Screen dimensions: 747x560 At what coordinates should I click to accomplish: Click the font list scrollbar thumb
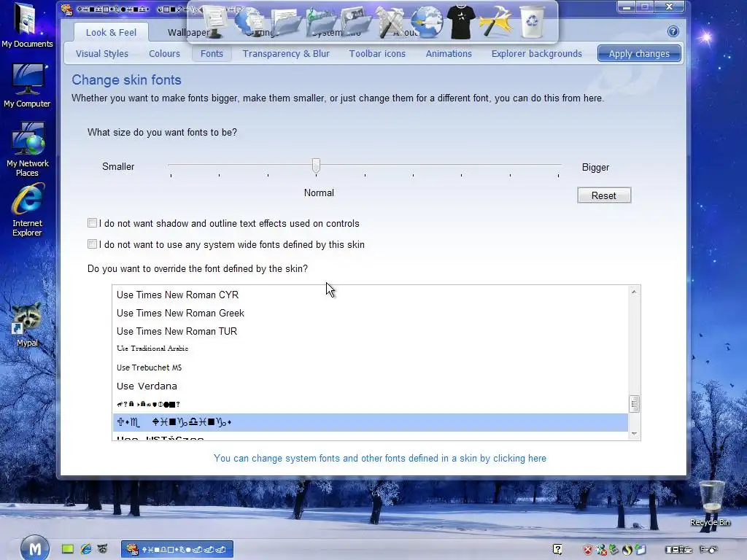tap(634, 404)
